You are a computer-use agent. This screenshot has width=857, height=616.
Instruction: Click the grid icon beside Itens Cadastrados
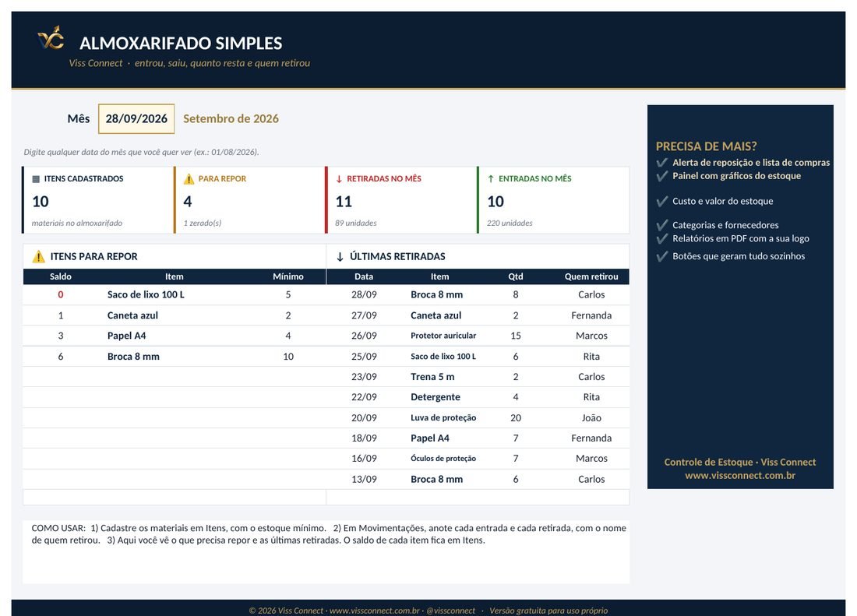[x=36, y=179]
